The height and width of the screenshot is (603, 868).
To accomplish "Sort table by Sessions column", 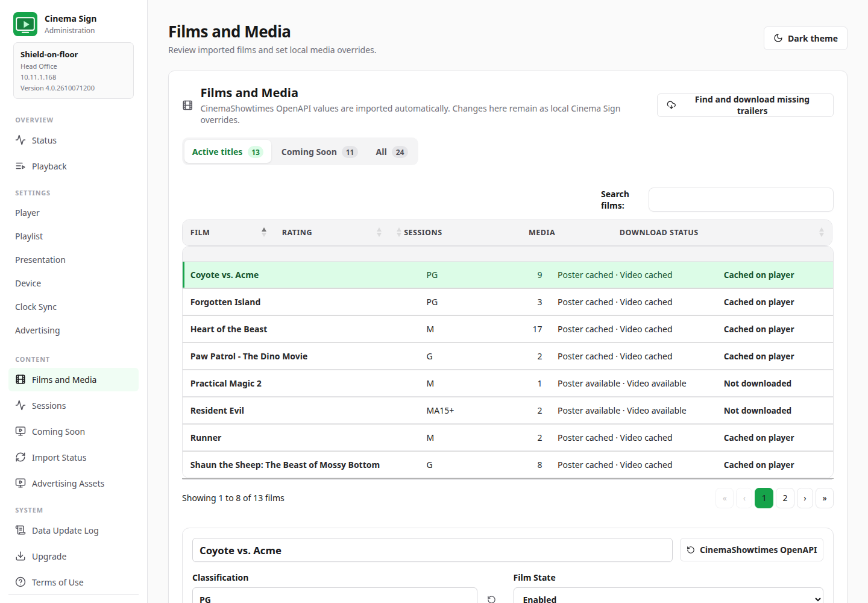I will [x=422, y=232].
